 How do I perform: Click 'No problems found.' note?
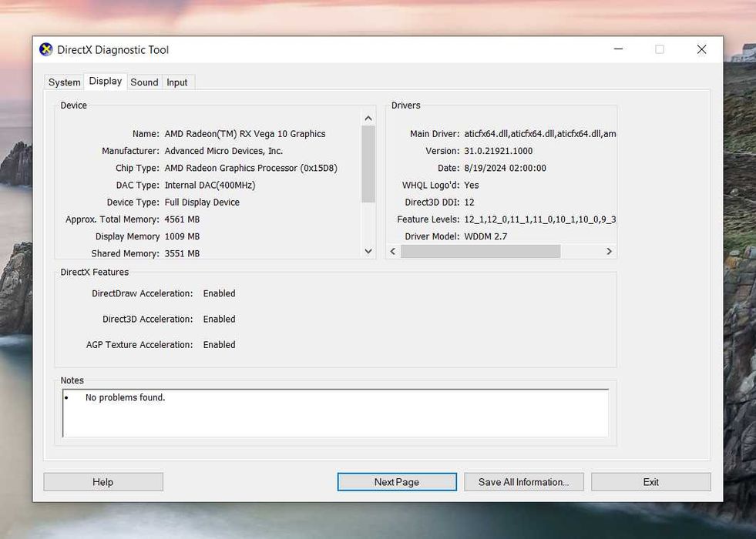125,397
